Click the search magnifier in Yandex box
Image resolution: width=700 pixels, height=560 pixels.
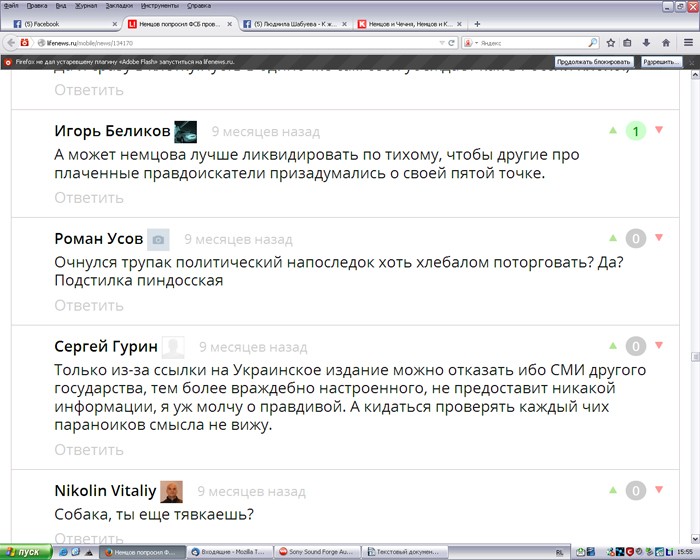coord(592,43)
